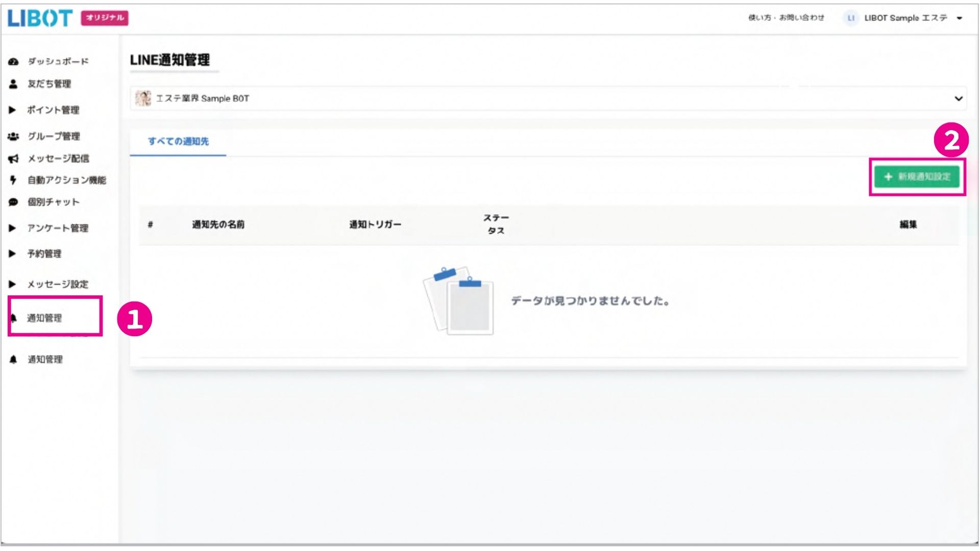980x551 pixels.
Task: Click the 通知先の名前 column header
Action: coord(218,224)
